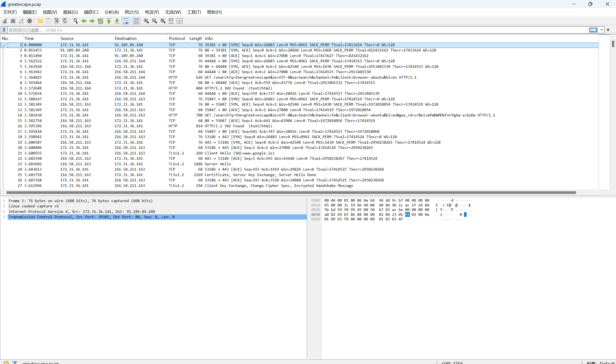
Task: Toggle auto scroll during live capture
Action: [126, 21]
